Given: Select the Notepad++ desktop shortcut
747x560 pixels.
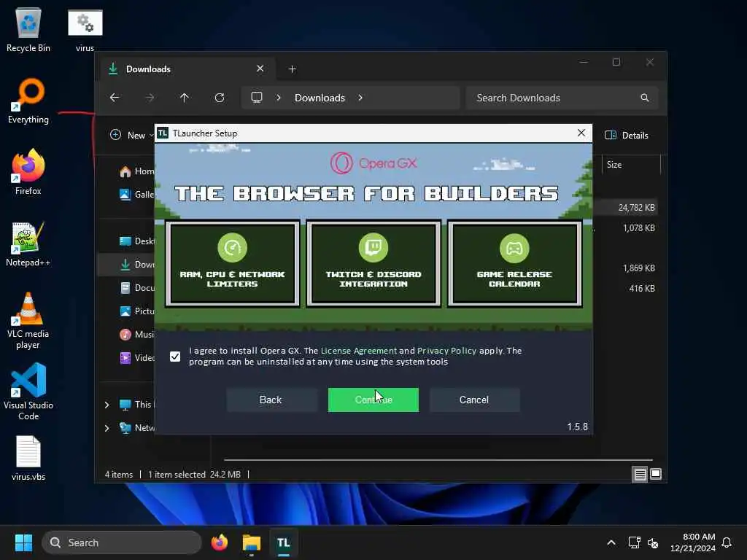Looking at the screenshot, I should 28,244.
